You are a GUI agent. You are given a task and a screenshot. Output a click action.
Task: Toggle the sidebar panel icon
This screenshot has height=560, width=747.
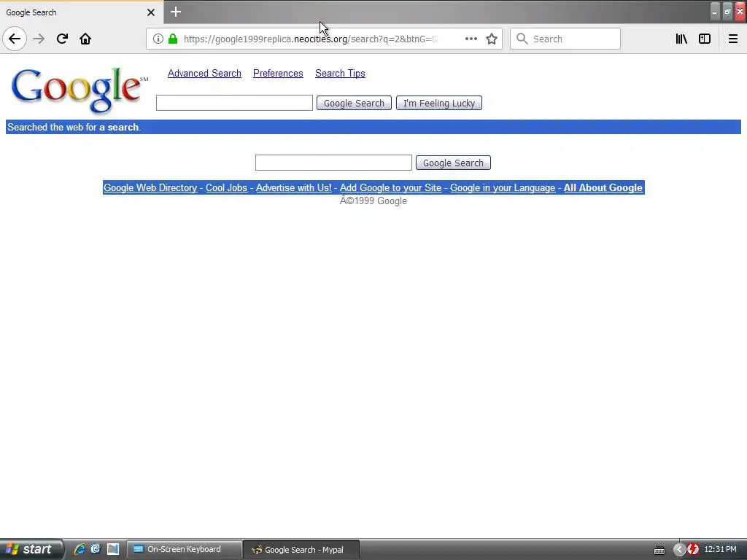(705, 39)
